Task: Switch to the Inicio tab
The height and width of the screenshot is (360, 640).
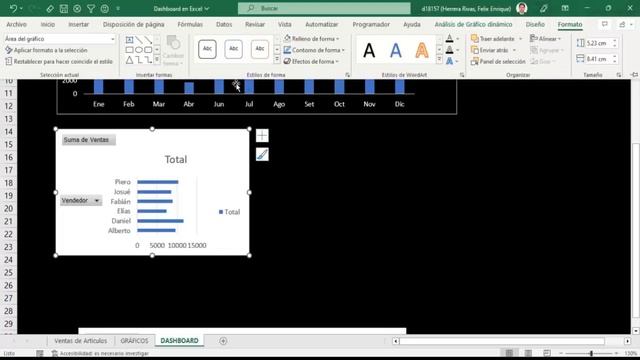Action: [48, 24]
